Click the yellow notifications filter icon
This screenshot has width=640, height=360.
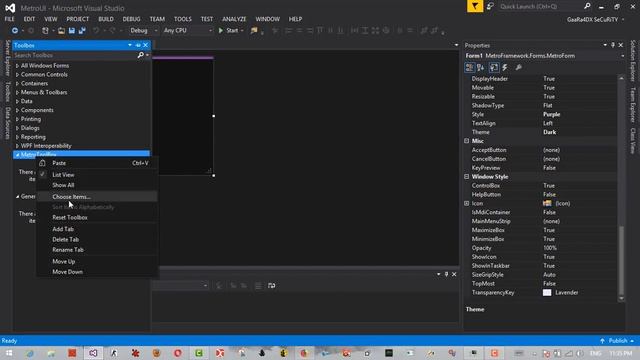click(475, 7)
